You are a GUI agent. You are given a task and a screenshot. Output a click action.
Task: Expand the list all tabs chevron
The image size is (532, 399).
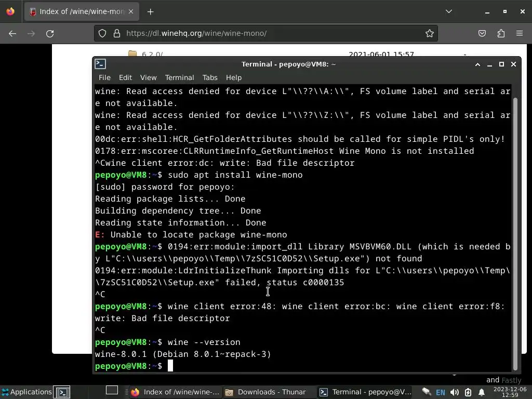[x=448, y=11]
